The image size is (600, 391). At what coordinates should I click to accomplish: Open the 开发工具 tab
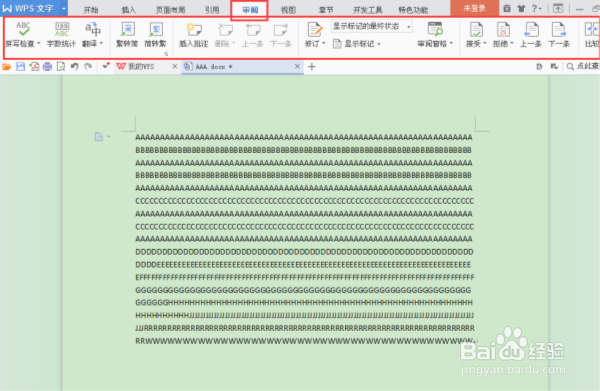pos(367,10)
